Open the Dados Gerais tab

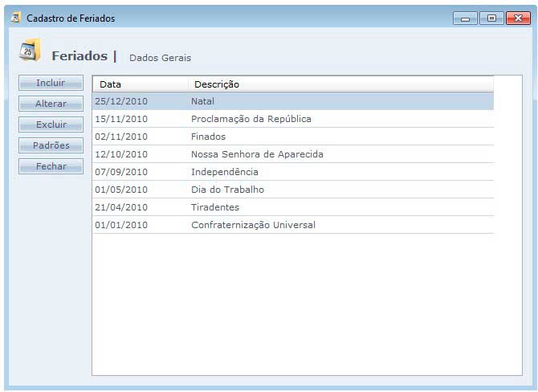(x=160, y=58)
